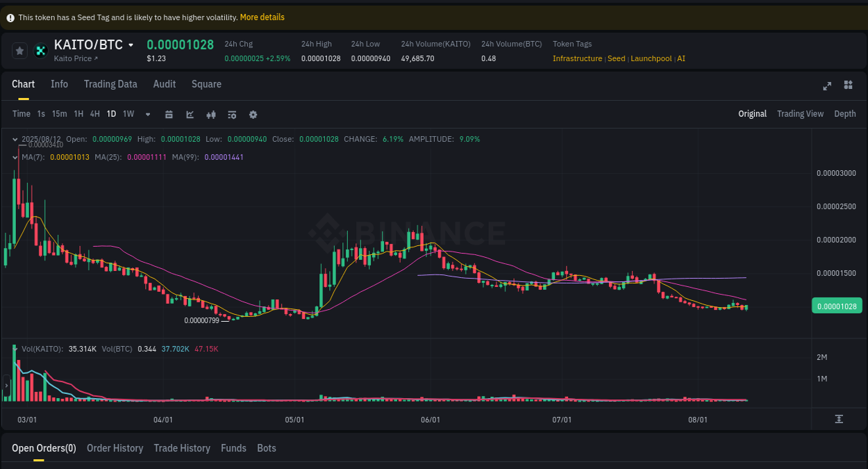The image size is (868, 469).
Task: Open the KAITO/BTC pair selector dropdown
Action: 132,44
